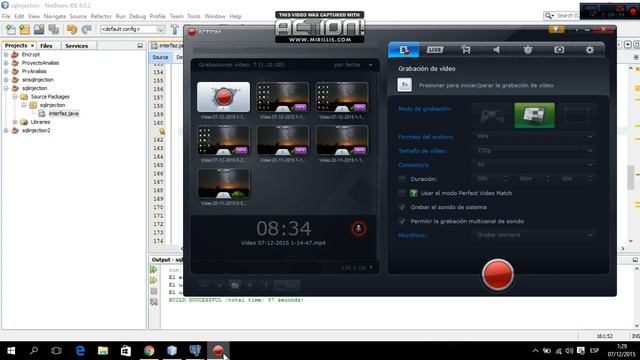Click the green help icon beside Perfect Video Match
This screenshot has width=640, height=360.
[413, 193]
